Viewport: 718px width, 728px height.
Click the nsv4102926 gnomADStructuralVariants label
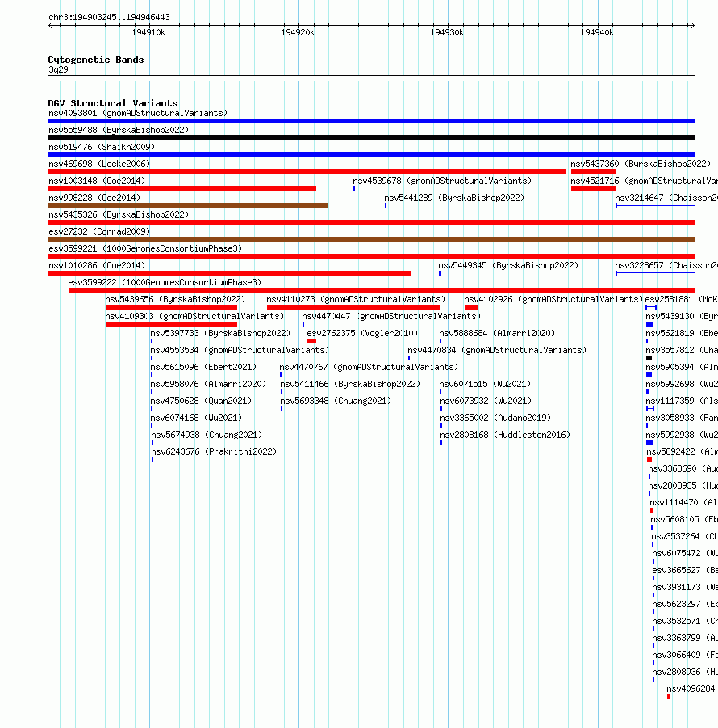coord(553,299)
